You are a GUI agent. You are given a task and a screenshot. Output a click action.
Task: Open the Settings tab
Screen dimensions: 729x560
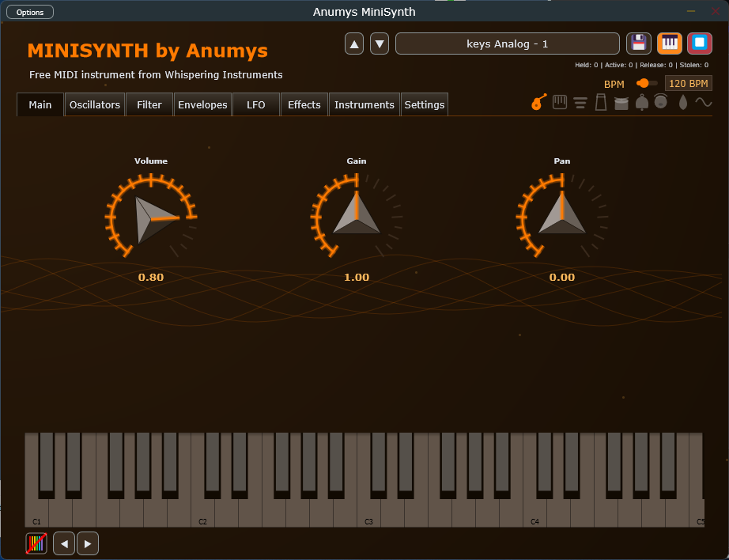tap(425, 104)
